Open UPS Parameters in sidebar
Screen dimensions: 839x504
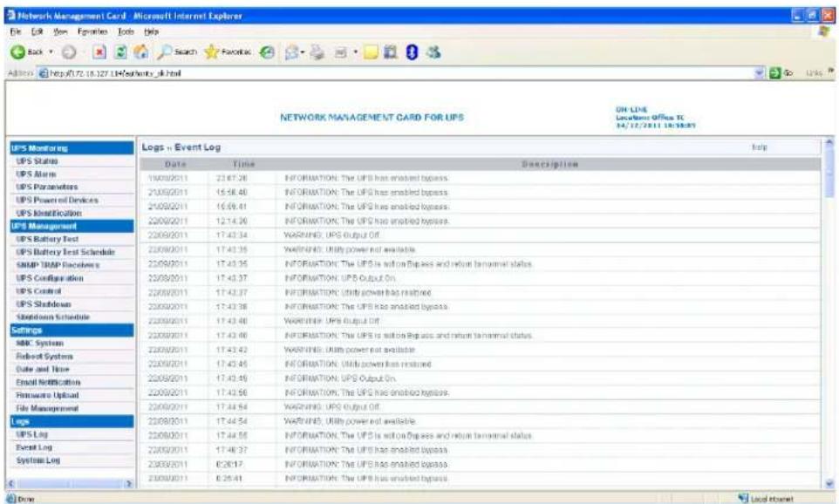tap(46, 187)
